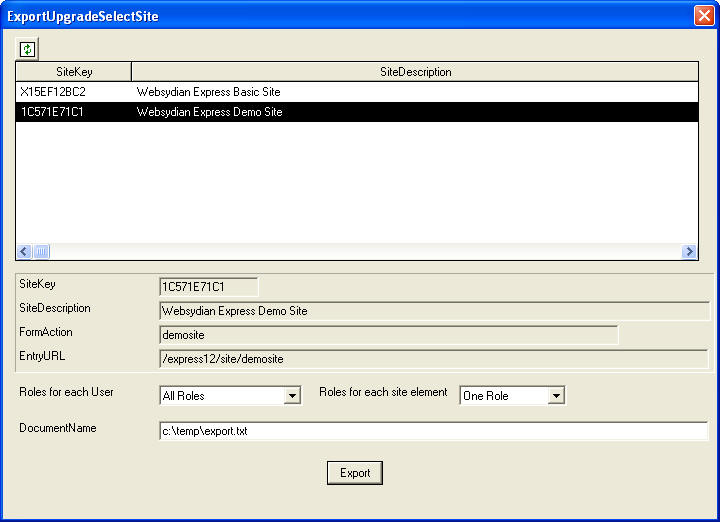The width and height of the screenshot is (720, 522).
Task: Select the X15EF12BC2 site key cell
Action: tap(53, 92)
